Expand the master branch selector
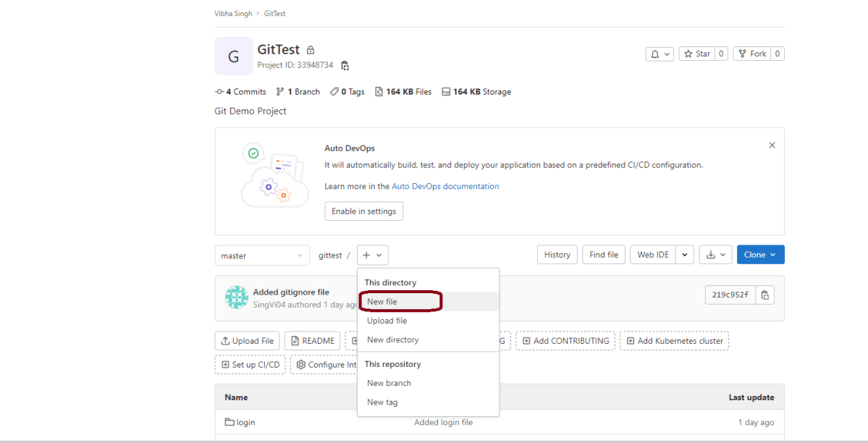 (262, 256)
